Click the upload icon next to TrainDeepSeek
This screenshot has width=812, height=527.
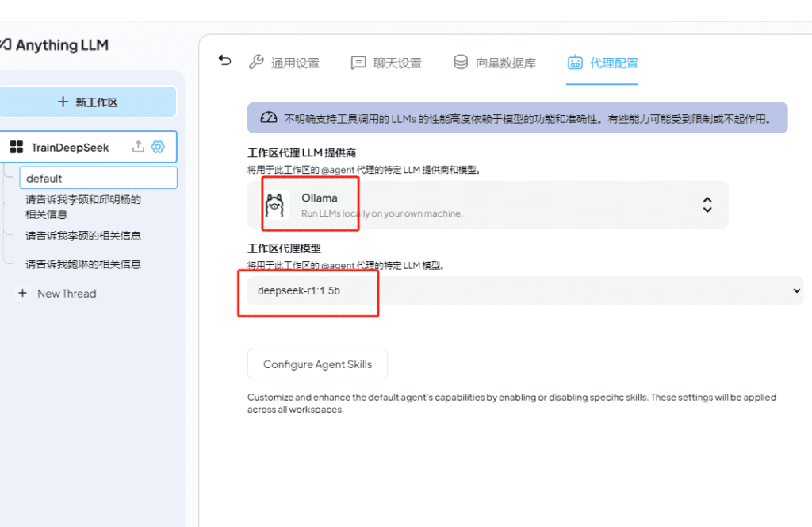tap(138, 147)
